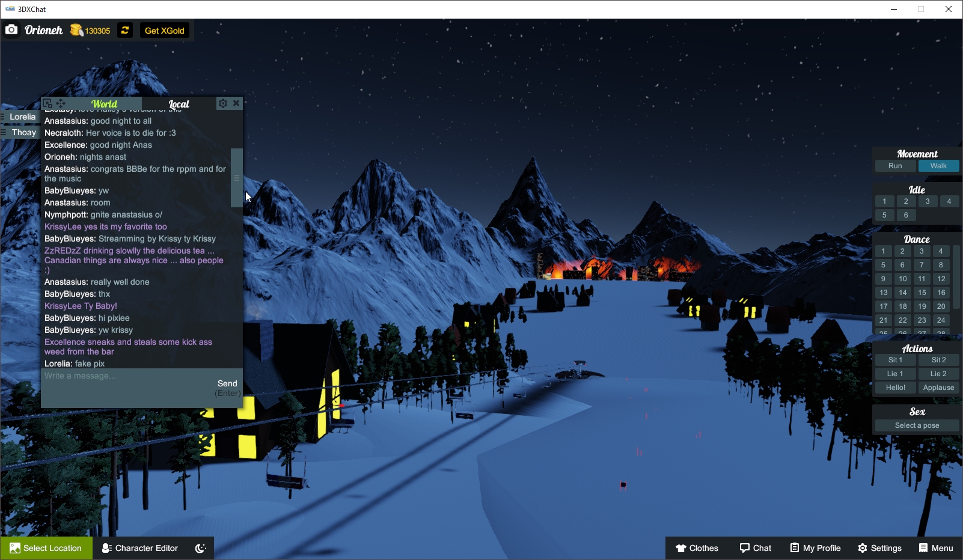Screen dimensions: 963x560
Task: Switch to the Local chat tab
Action: [179, 103]
